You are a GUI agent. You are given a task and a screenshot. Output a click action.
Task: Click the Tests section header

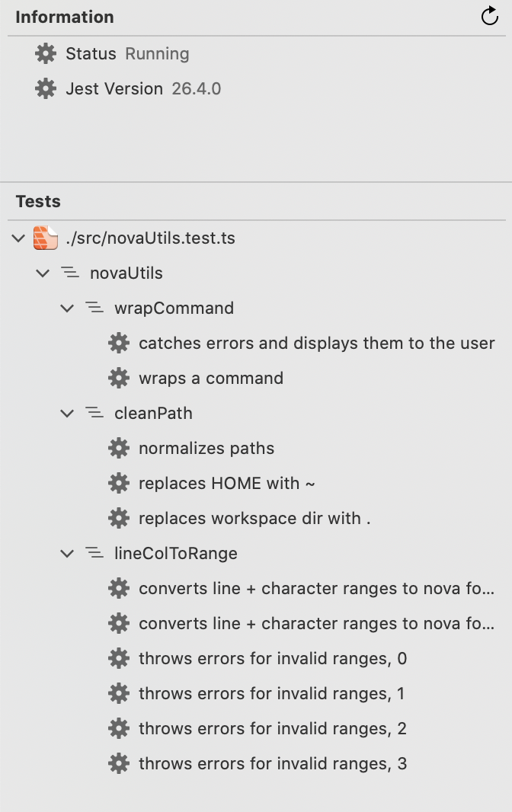pyautogui.click(x=38, y=202)
